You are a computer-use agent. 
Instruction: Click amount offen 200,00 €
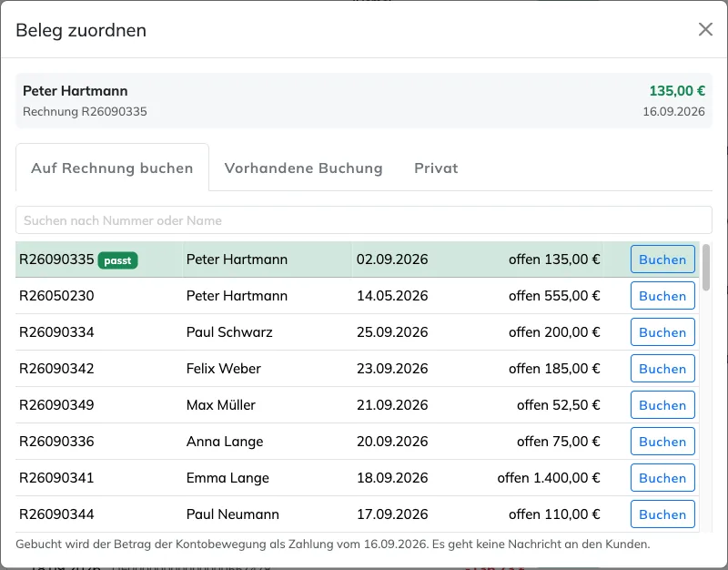click(554, 332)
